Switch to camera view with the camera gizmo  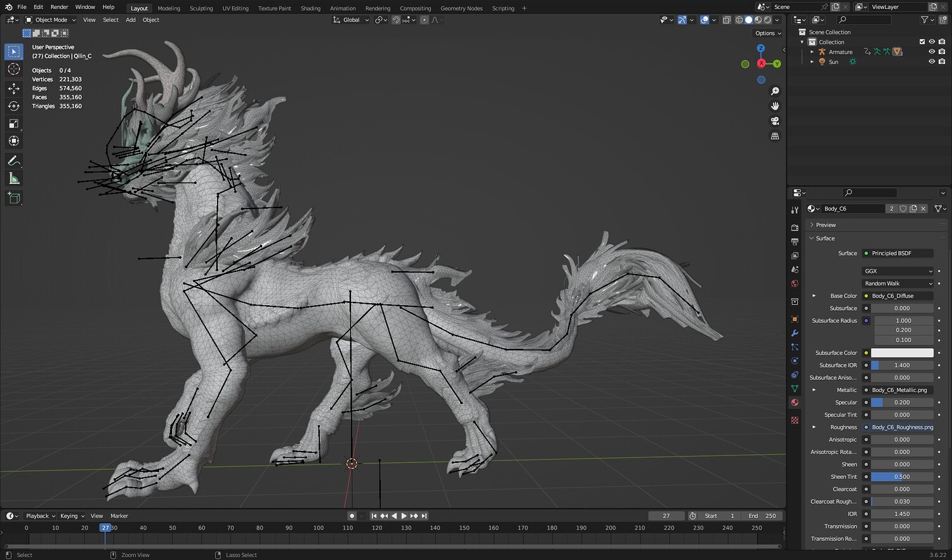pyautogui.click(x=775, y=121)
